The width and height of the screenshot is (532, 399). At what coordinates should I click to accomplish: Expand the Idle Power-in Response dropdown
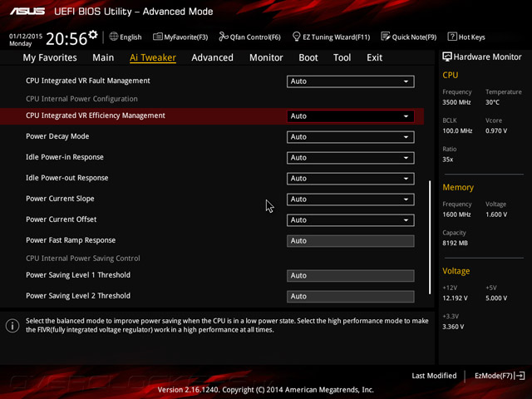(351, 158)
